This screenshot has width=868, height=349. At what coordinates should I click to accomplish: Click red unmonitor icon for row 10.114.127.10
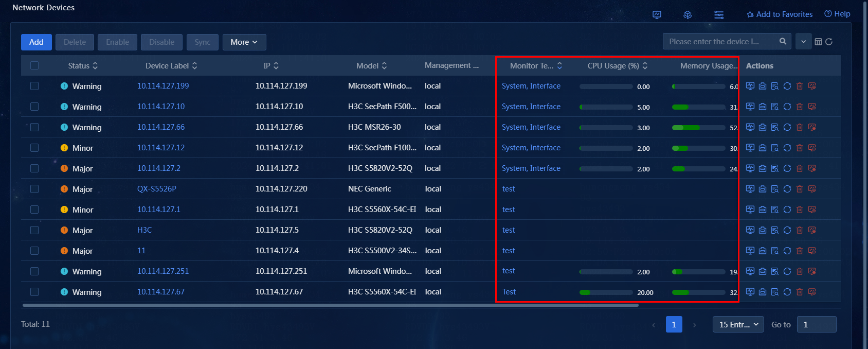812,107
